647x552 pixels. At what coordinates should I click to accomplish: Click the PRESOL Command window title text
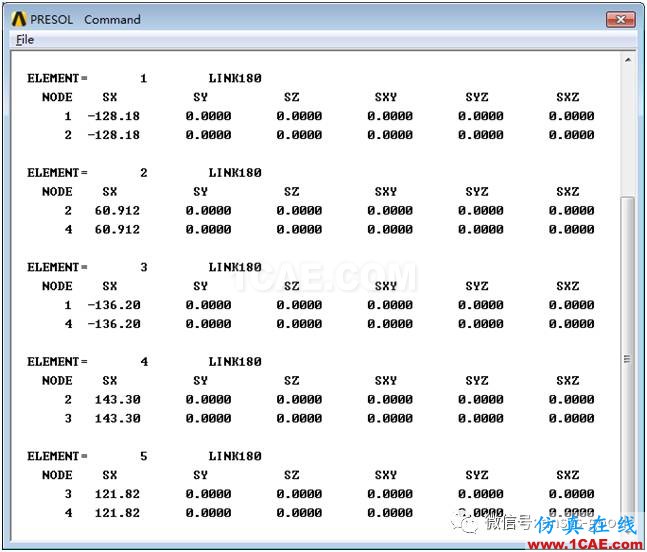pos(85,19)
